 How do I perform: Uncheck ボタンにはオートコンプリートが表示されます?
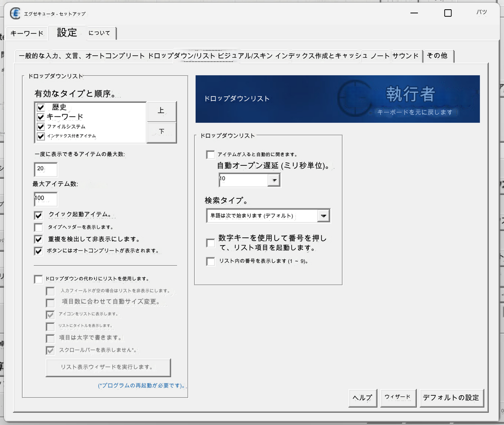39,251
